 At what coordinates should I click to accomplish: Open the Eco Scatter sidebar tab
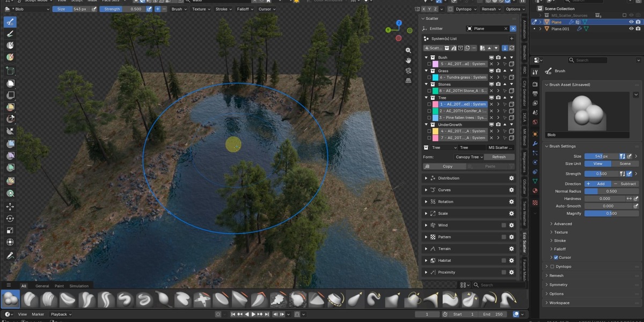(524, 243)
